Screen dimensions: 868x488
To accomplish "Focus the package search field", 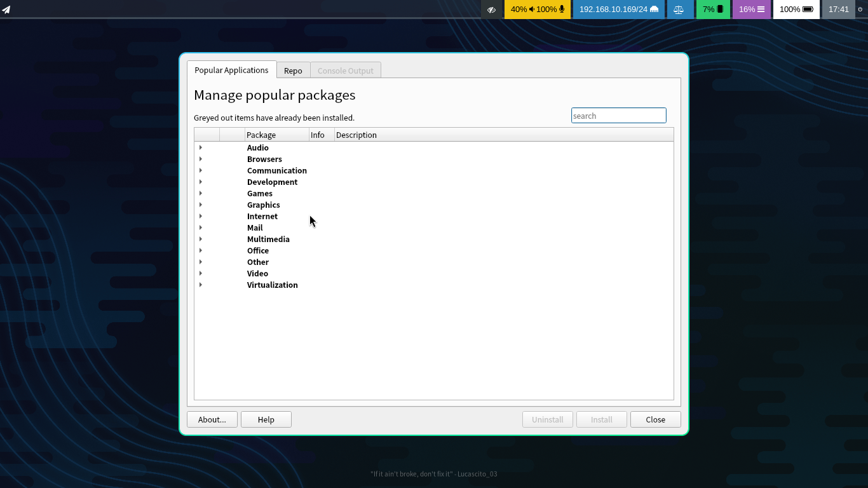I will tap(619, 116).
